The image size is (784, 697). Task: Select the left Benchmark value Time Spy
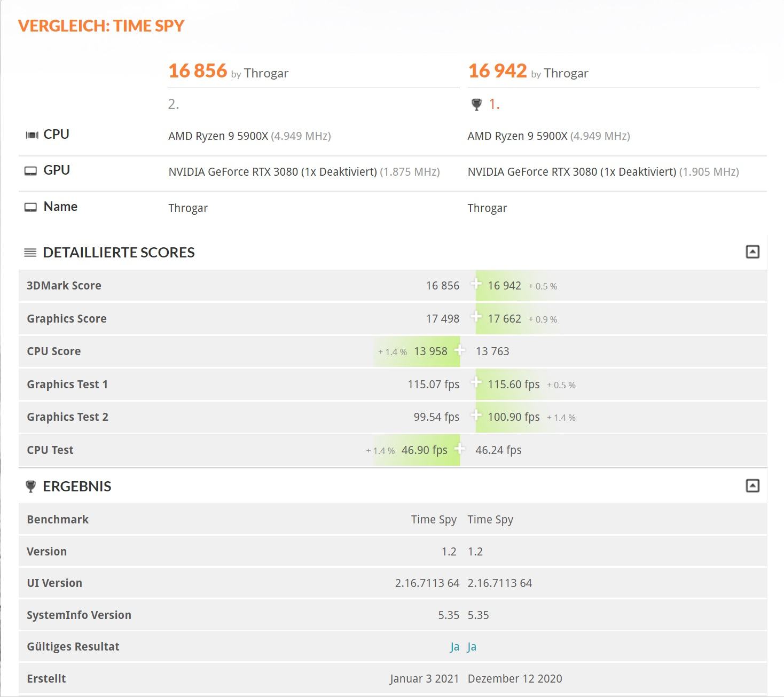[434, 520]
